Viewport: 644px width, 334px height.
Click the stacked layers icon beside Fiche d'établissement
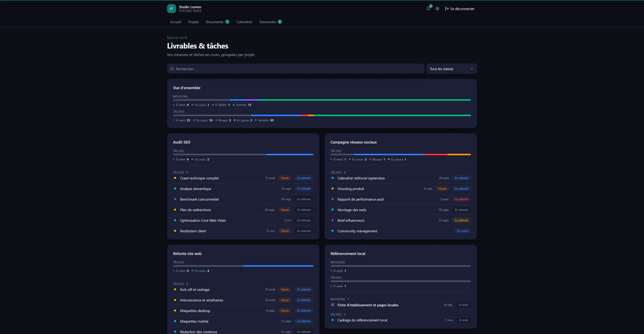pos(333,305)
